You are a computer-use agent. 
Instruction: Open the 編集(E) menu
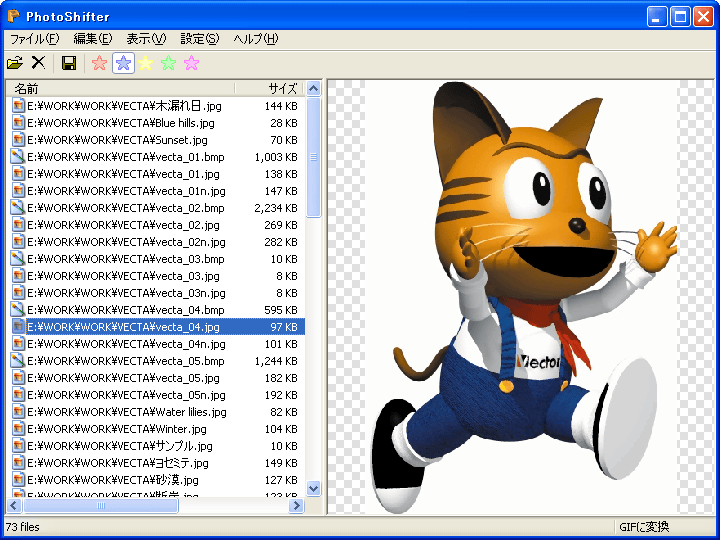tap(93, 39)
